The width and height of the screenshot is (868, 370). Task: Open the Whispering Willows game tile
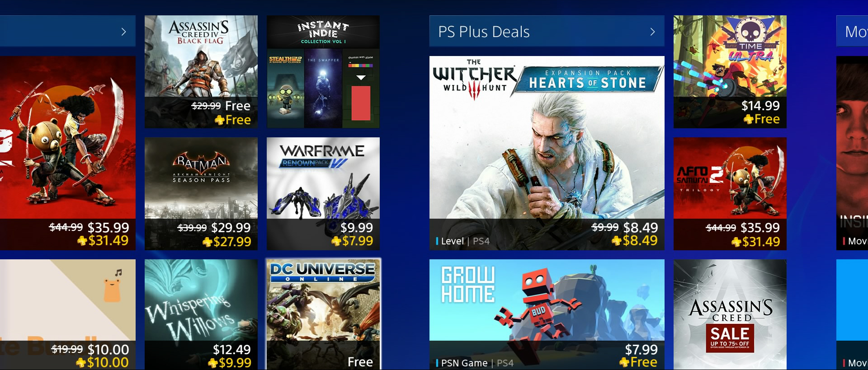(201, 314)
